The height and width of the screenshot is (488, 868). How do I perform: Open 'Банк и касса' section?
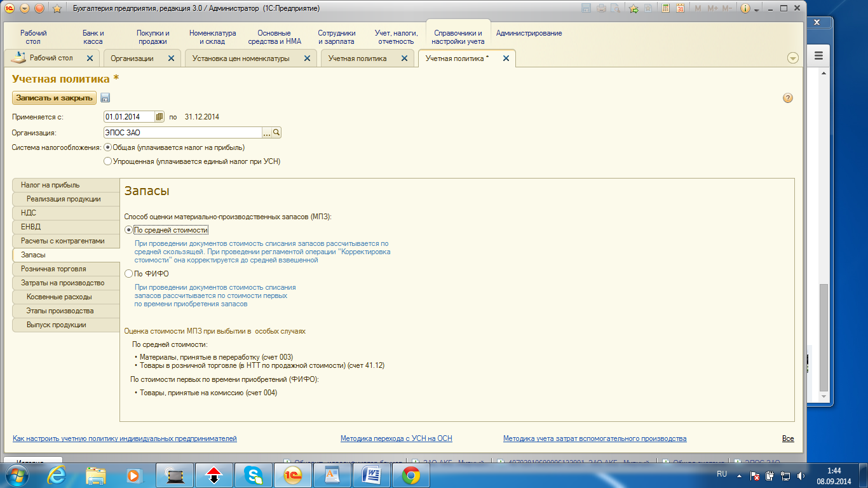pos(93,37)
